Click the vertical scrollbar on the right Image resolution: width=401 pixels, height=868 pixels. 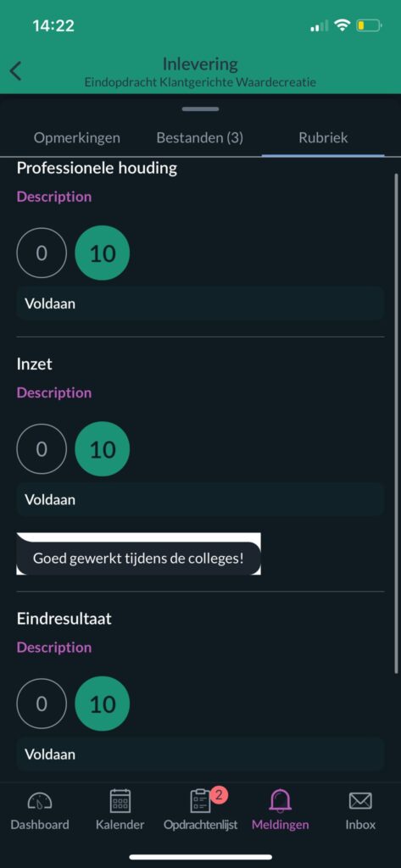coord(396,424)
